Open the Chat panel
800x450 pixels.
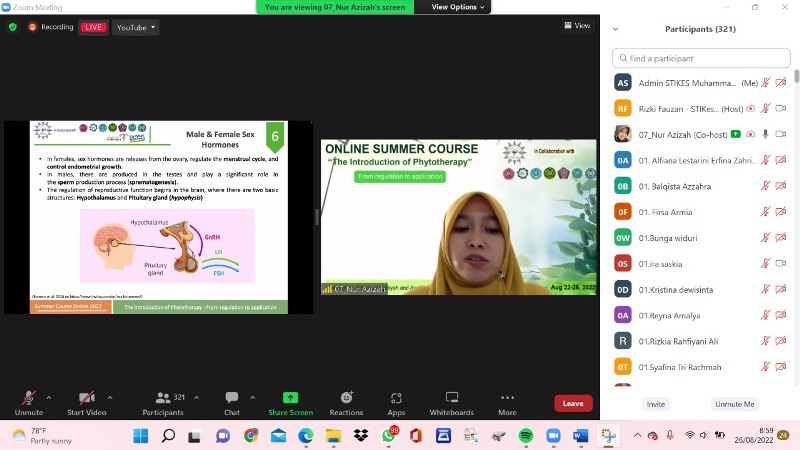[232, 398]
